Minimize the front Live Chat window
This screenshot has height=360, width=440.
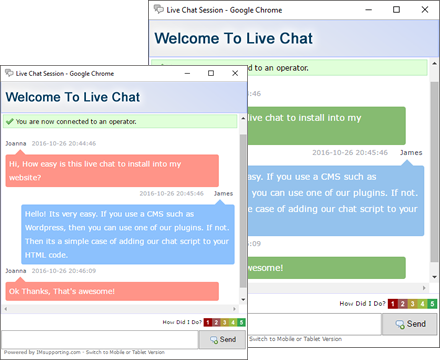tap(187, 73)
